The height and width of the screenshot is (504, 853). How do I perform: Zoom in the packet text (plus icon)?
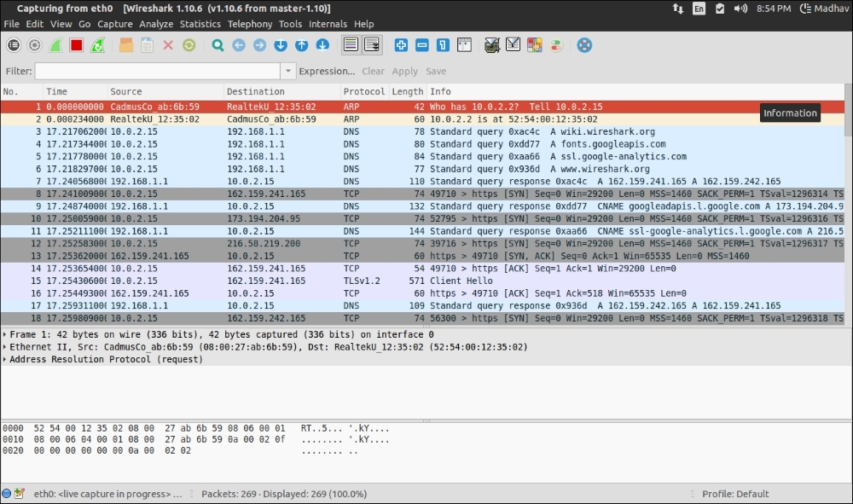(401, 45)
